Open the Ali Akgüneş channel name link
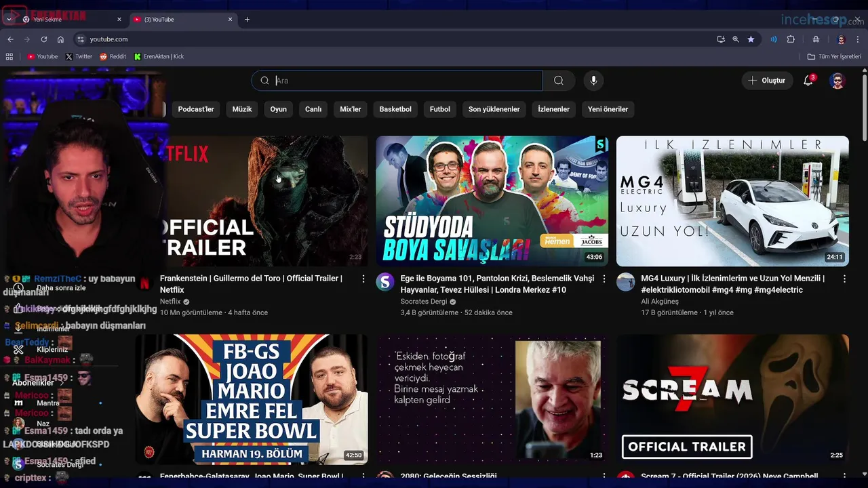 click(x=660, y=302)
